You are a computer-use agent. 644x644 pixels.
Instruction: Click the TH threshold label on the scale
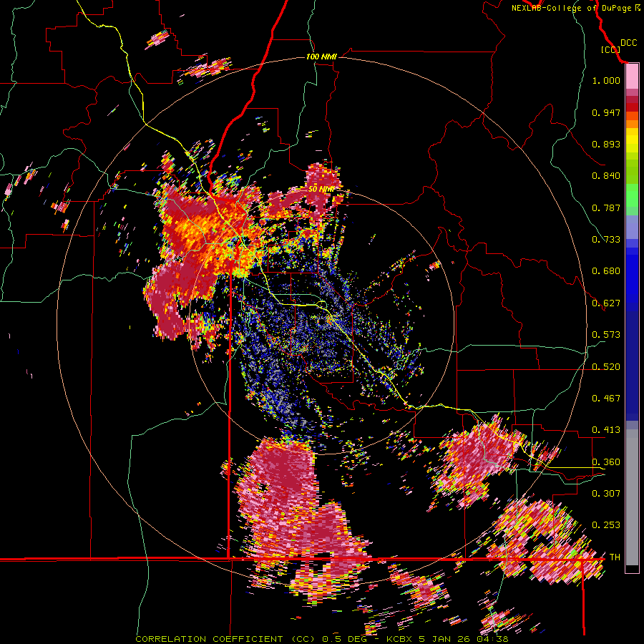pyautogui.click(x=615, y=557)
